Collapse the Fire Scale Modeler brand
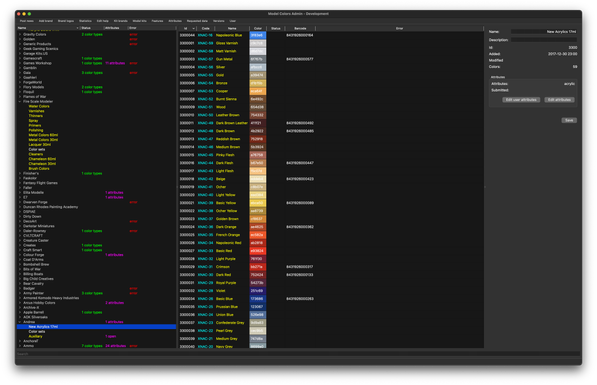The height and width of the screenshot is (385, 597). point(20,102)
